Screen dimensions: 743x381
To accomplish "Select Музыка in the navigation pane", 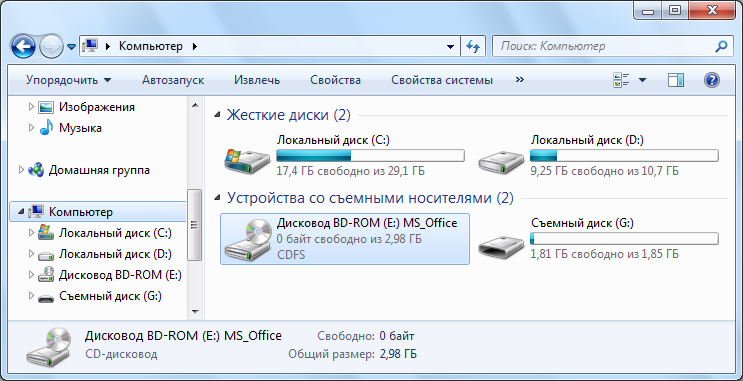I will click(x=80, y=128).
